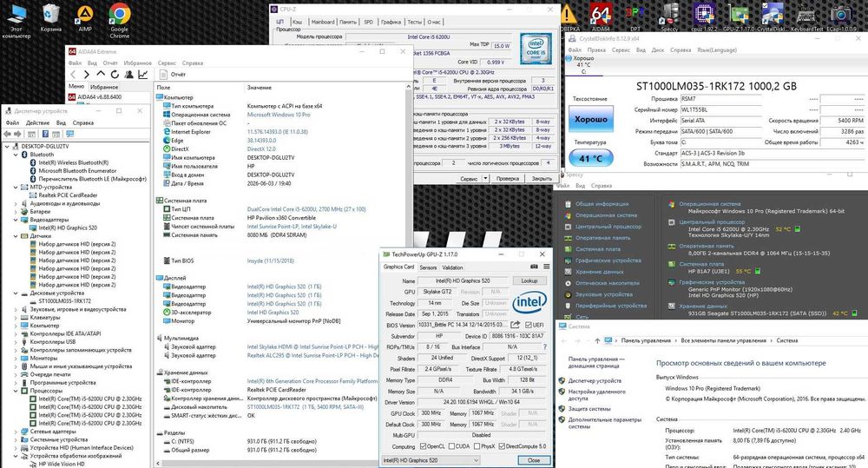
Task: Open the Защита системы link in System panel
Action: [589, 409]
